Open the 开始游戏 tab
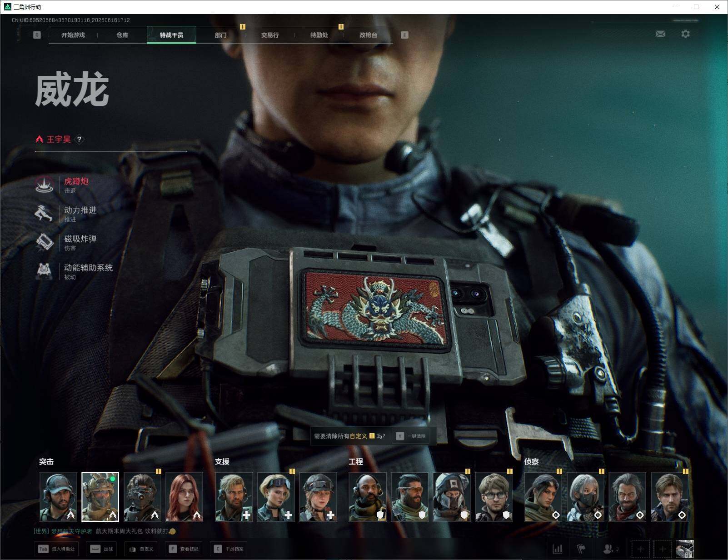 (x=73, y=35)
